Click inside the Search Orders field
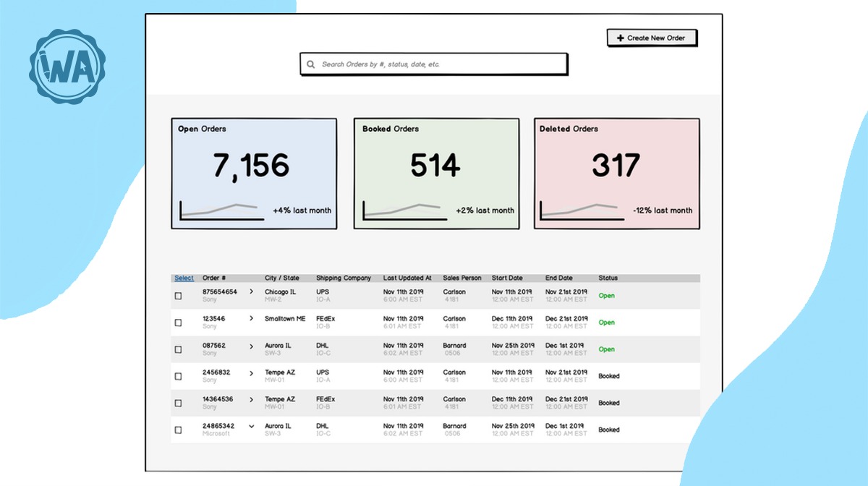868x486 pixels. tap(434, 64)
